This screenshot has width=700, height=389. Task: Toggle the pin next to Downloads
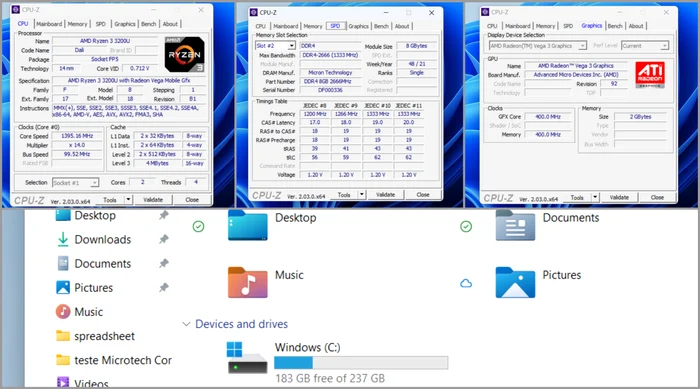click(164, 239)
